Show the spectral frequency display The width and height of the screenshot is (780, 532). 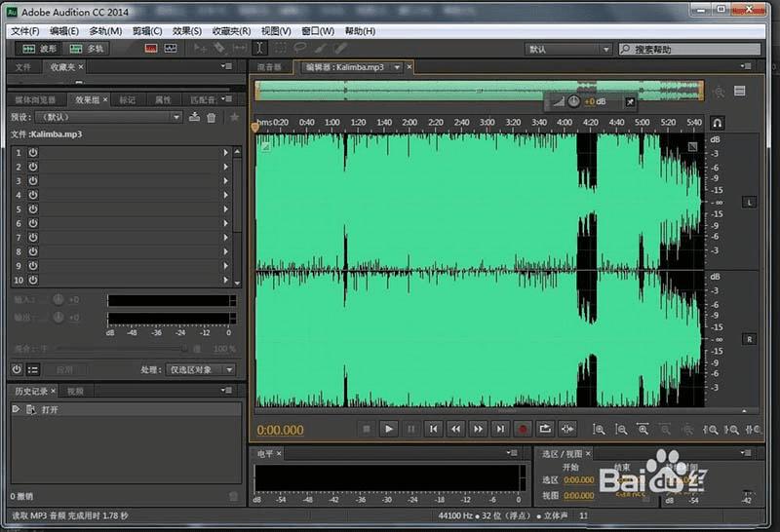click(x=150, y=48)
